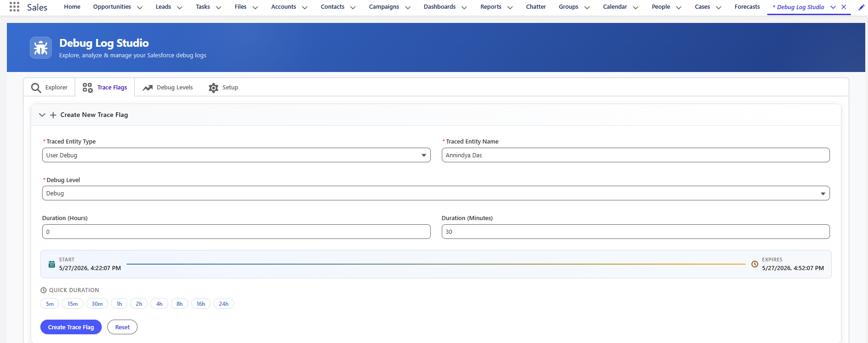Open the Chatter tab

tap(536, 7)
